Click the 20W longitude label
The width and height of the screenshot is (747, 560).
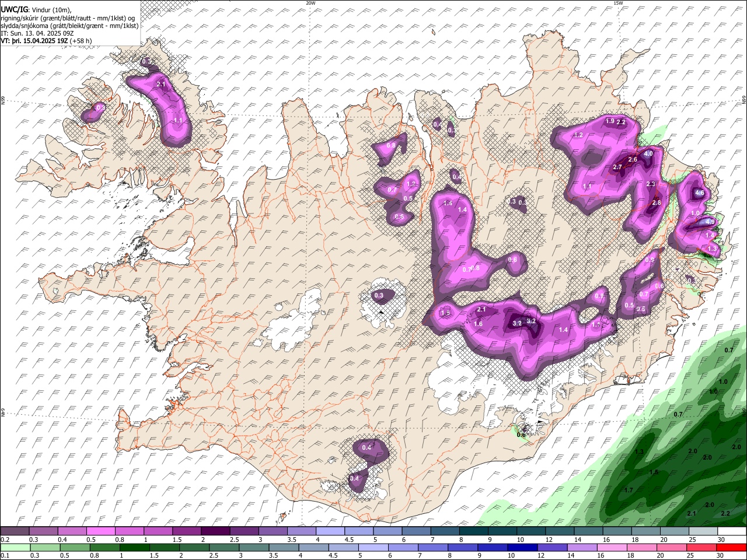[x=310, y=3]
